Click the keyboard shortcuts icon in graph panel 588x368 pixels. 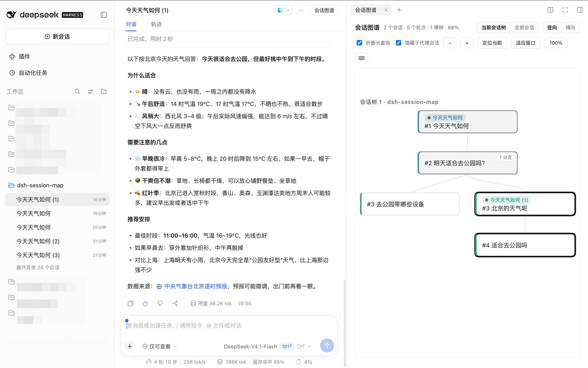click(x=361, y=58)
